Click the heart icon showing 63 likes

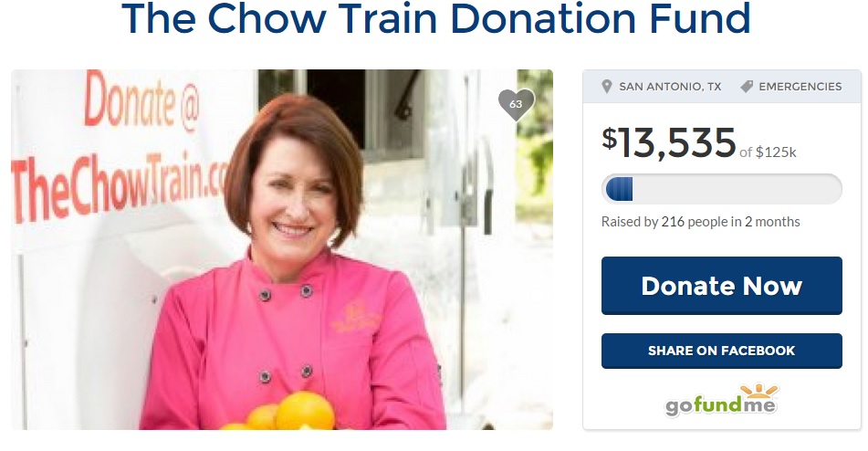pos(516,104)
